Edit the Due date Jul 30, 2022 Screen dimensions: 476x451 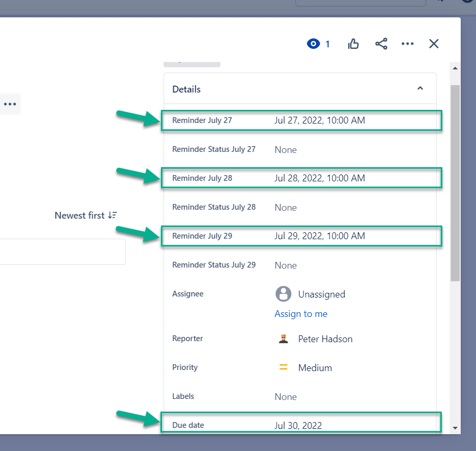click(x=298, y=426)
